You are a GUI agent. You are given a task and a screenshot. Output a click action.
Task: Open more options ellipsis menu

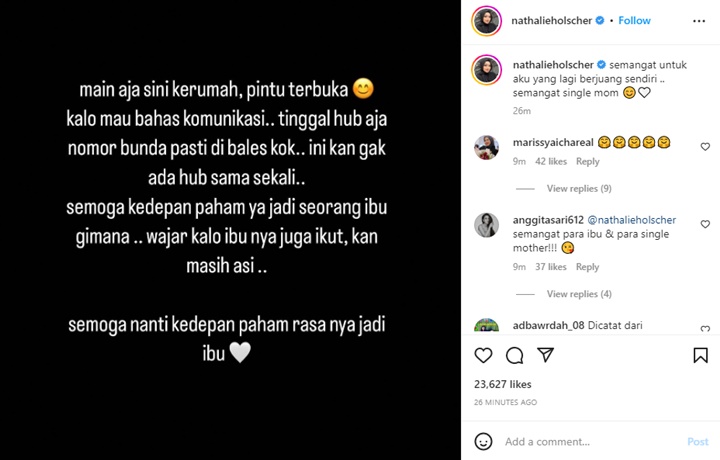pos(699,21)
